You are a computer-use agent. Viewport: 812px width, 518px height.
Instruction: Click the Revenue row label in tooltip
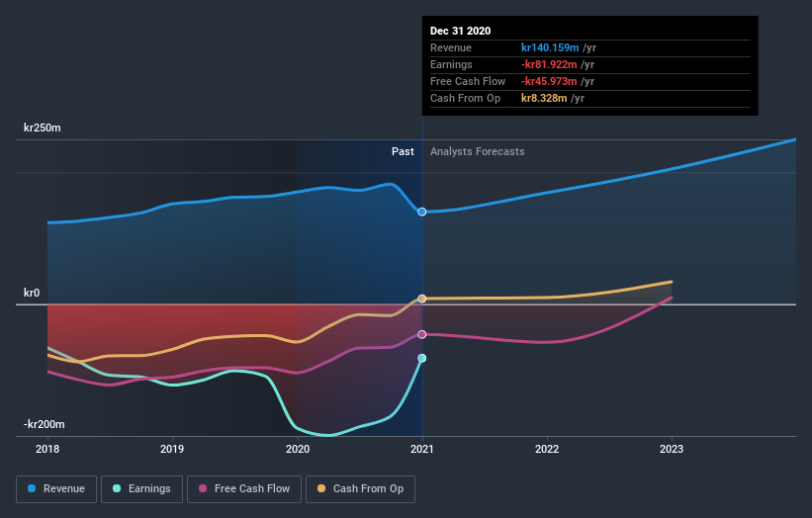point(451,47)
